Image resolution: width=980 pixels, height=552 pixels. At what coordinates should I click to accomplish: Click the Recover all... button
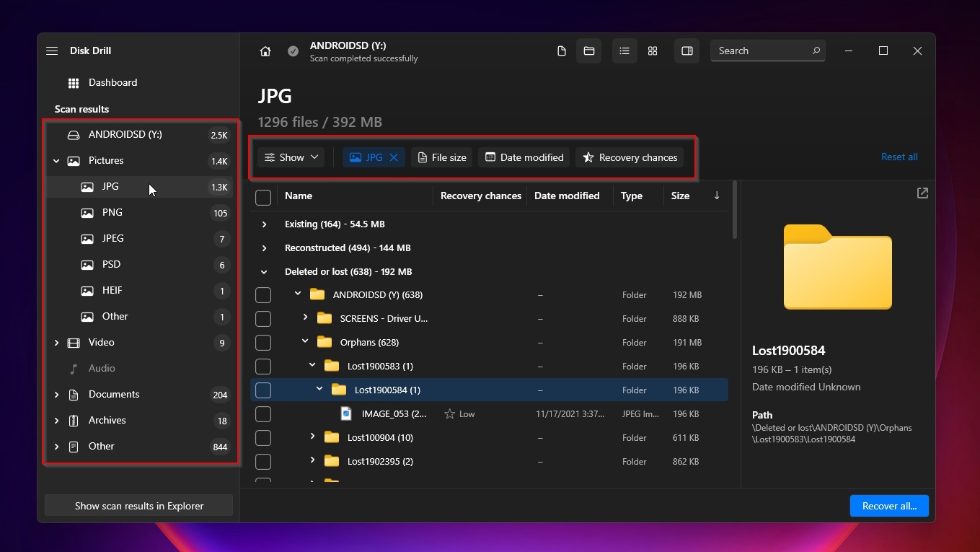[889, 506]
